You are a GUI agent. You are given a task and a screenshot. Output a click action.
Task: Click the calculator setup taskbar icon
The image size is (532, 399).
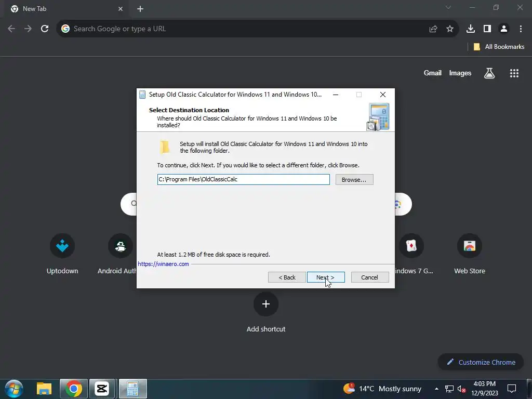[x=132, y=389]
